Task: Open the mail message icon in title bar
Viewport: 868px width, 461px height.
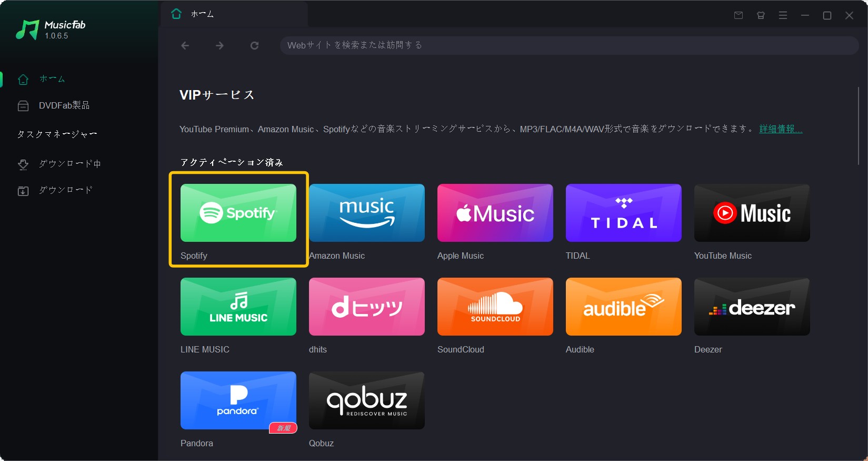Action: [x=739, y=15]
